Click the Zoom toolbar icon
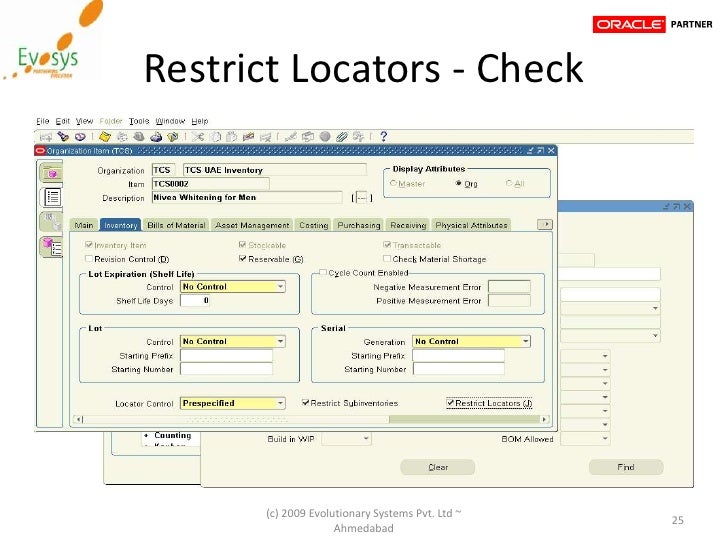Viewport: 728px width, 546px height. click(x=308, y=136)
